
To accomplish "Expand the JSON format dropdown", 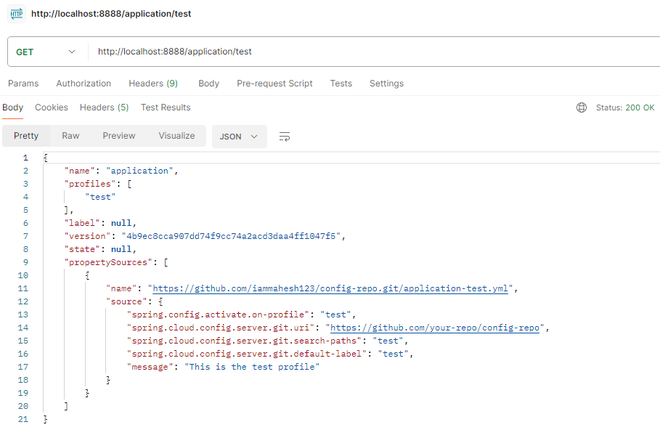I will 238,136.
